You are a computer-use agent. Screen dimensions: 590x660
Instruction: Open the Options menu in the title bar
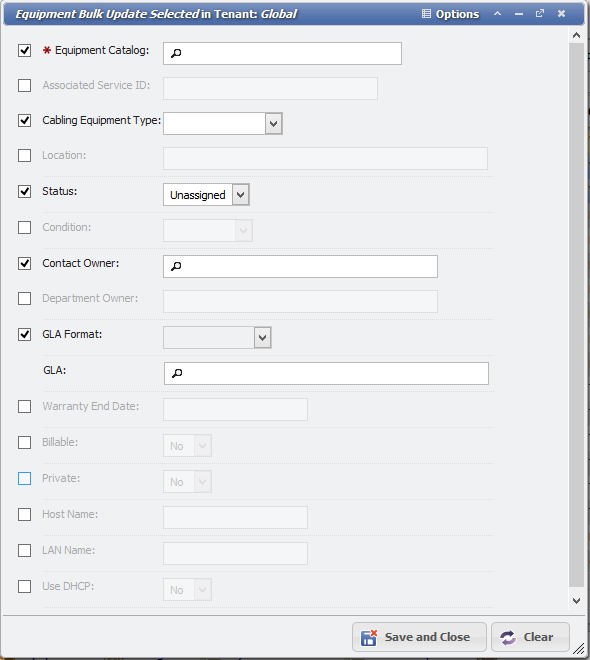click(x=450, y=14)
